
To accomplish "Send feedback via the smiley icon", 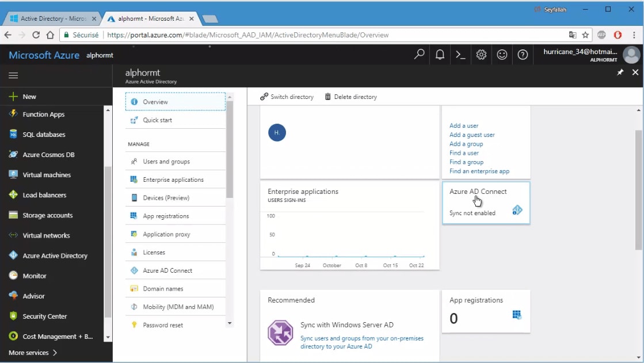I will [x=502, y=54].
